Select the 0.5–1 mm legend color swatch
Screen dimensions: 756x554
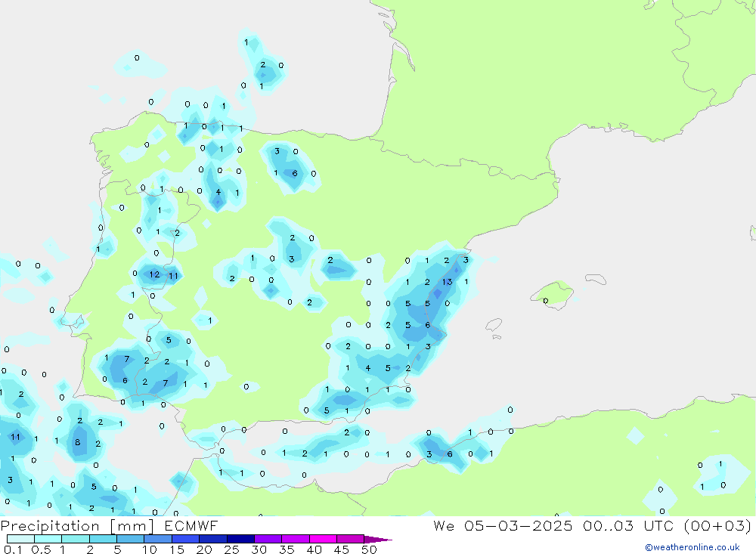48,539
